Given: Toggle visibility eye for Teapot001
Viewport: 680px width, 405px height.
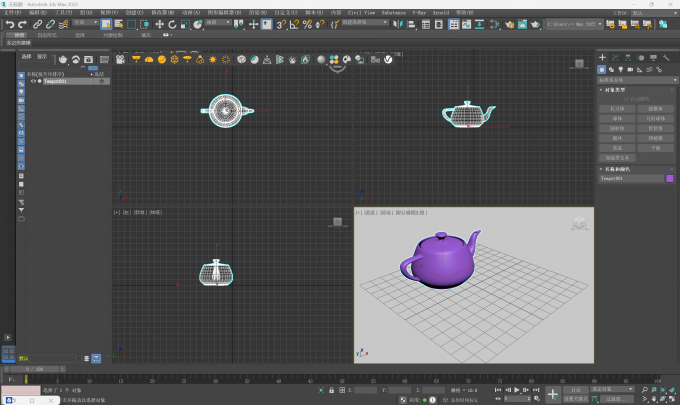Looking at the screenshot, I should point(34,81).
